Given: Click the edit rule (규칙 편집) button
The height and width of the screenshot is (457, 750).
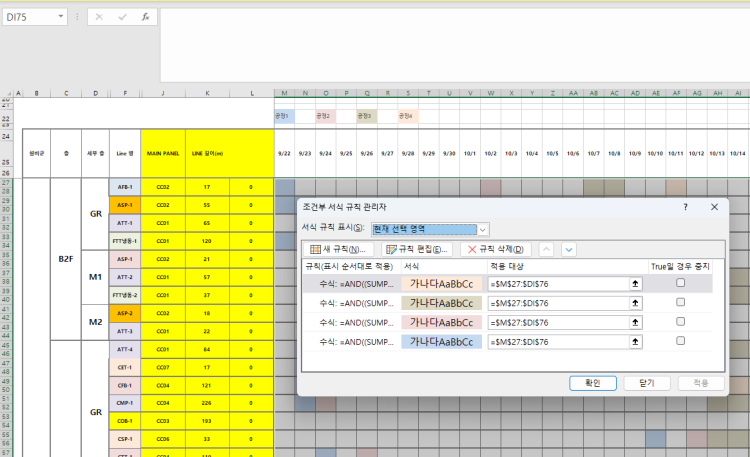Looking at the screenshot, I should click(x=417, y=249).
